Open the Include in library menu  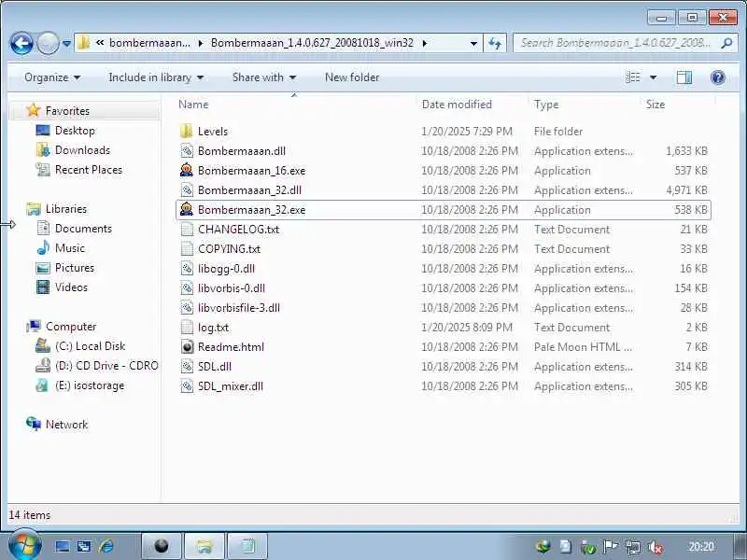tap(156, 77)
